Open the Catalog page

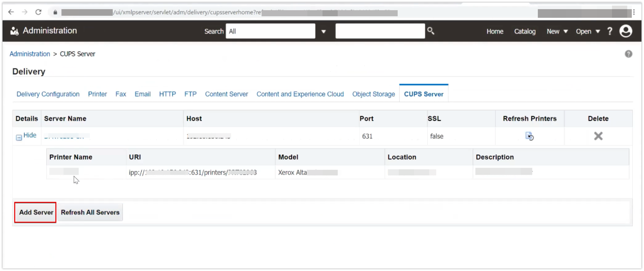tap(525, 32)
